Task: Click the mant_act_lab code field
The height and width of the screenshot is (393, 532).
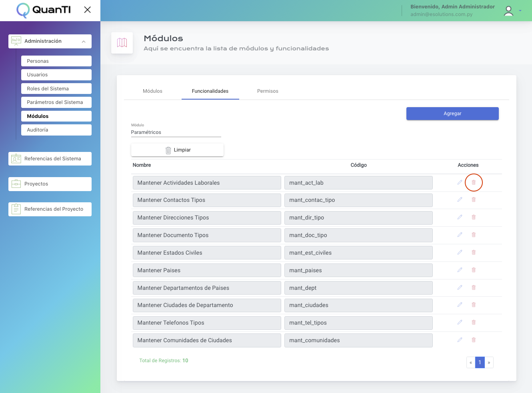Action: (358, 183)
